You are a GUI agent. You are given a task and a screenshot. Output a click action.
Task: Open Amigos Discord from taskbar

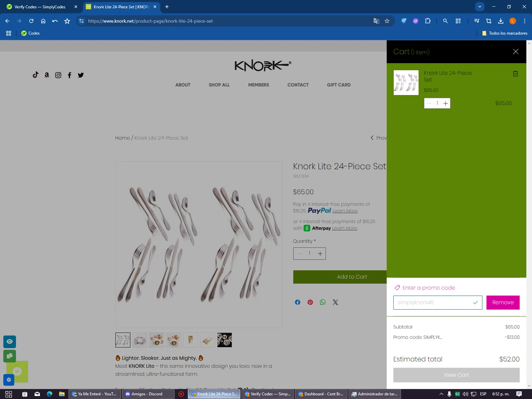pyautogui.click(x=148, y=394)
